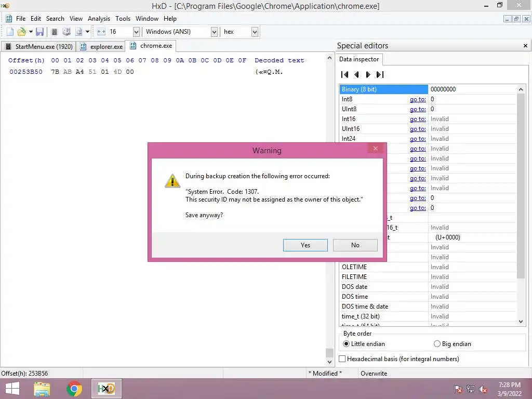Open the File menu

tap(21, 19)
